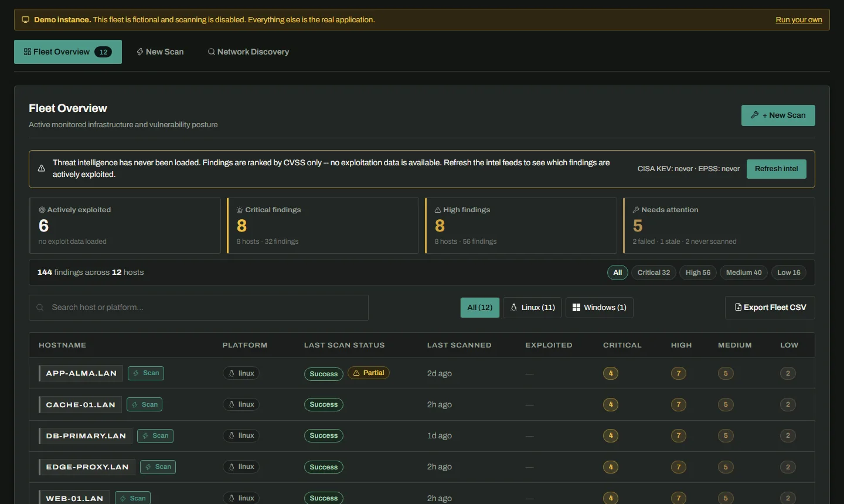
Task: Filter hosts to Windows (1)
Action: pos(600,308)
